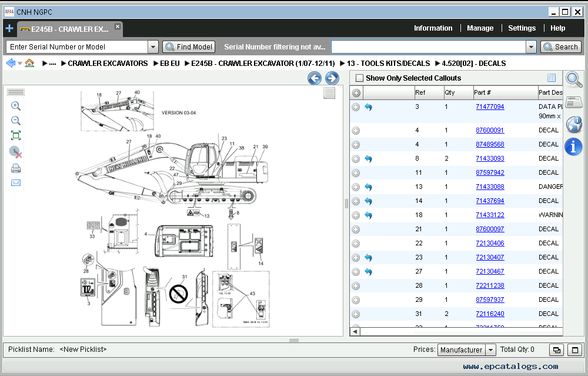Add part 87600091 to the picklist
This screenshot has height=376, width=588.
[356, 131]
